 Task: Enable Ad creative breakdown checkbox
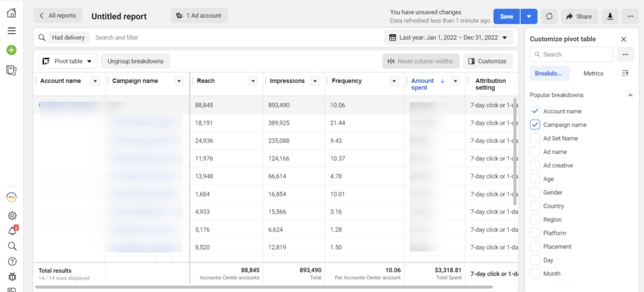click(x=535, y=166)
